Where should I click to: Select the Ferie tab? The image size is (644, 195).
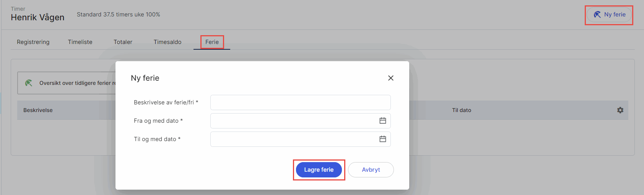tap(212, 42)
